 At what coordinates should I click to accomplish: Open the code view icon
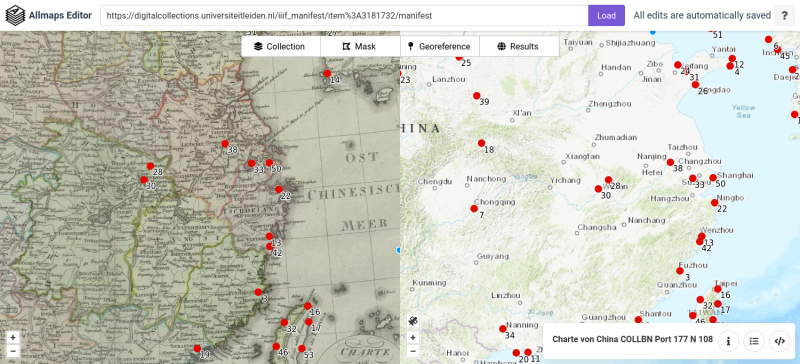pos(780,342)
